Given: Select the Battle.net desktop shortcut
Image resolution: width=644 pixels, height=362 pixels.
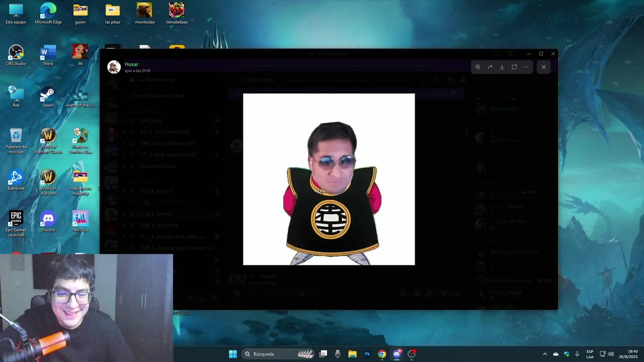Looking at the screenshot, I should [x=16, y=180].
